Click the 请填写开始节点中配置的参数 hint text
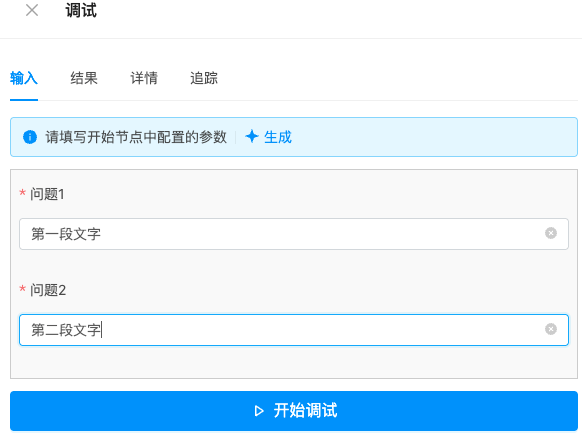 [x=136, y=137]
